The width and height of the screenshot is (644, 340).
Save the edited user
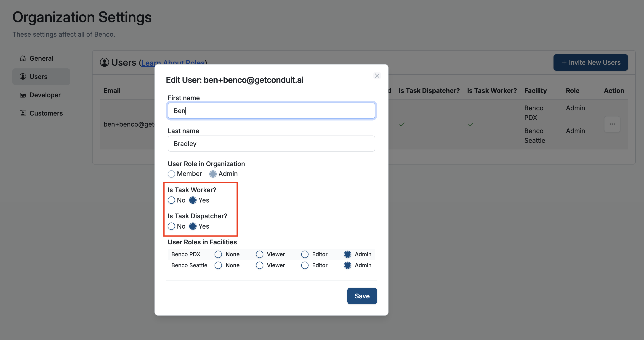coord(362,296)
